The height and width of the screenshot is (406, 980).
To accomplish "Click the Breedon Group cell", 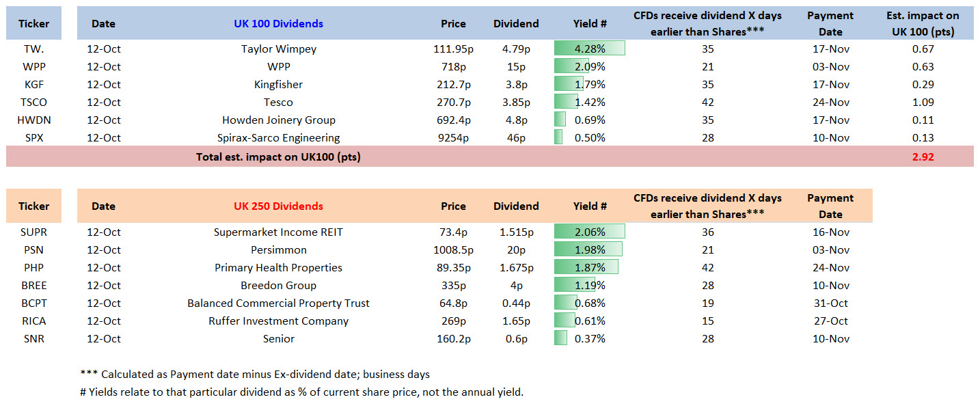I will click(279, 286).
